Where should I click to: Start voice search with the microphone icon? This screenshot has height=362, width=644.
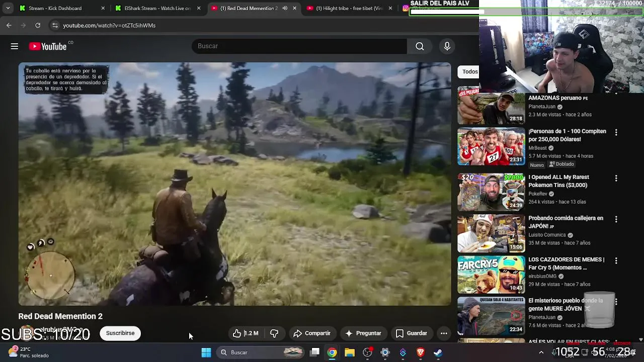click(447, 46)
